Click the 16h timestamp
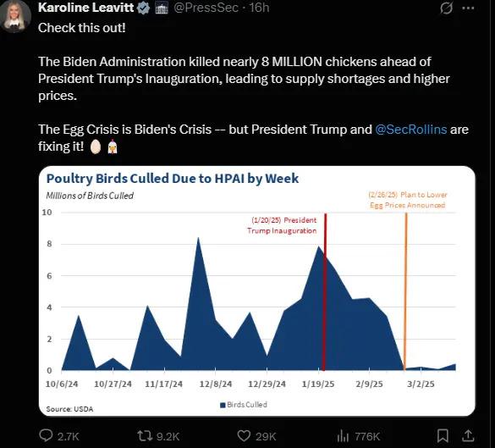 click(x=259, y=8)
